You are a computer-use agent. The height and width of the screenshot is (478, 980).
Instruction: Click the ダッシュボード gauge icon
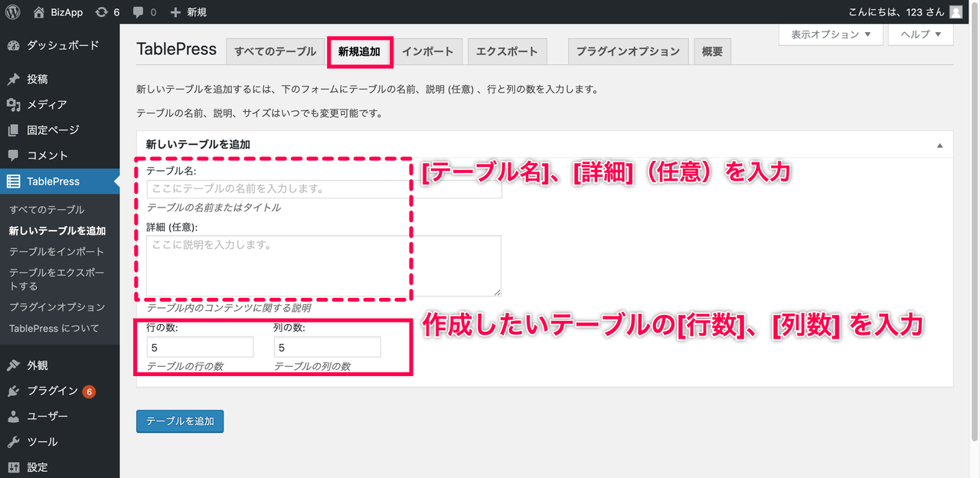(x=13, y=45)
